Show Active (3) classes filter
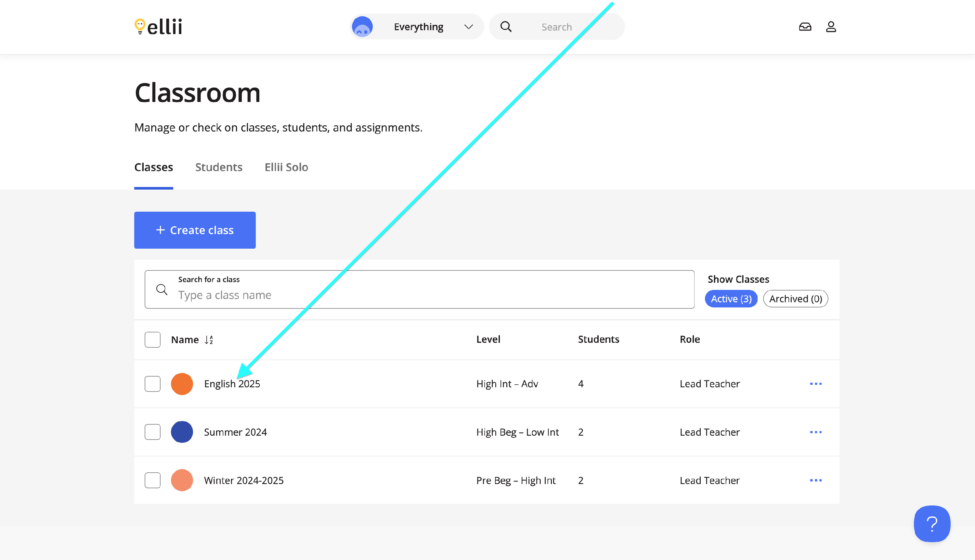The height and width of the screenshot is (560, 975). pos(731,299)
